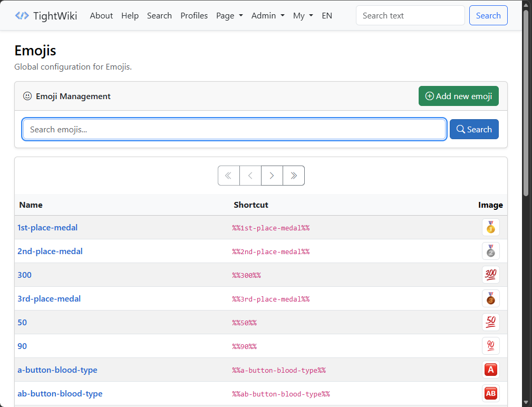Viewport: 532px width, 407px height.
Task: Open the 50 emoji link
Action: pyautogui.click(x=22, y=323)
